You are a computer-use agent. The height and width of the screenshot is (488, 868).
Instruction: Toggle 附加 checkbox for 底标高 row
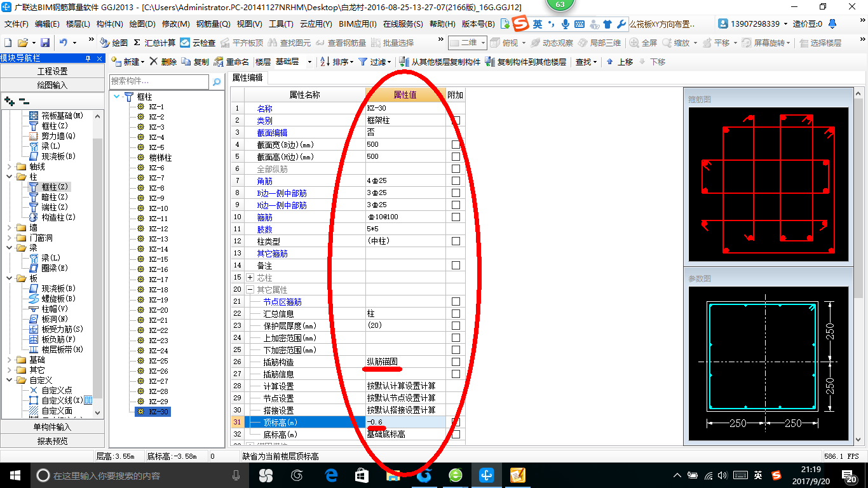click(x=456, y=434)
